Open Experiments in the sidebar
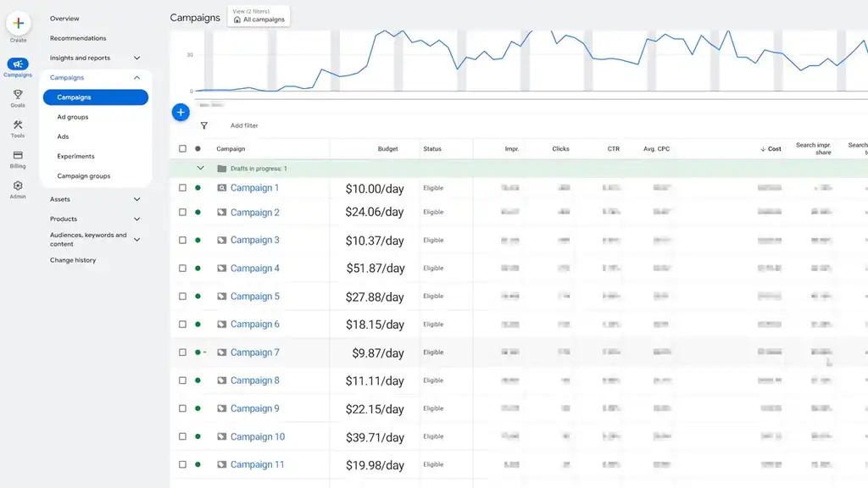 75,156
